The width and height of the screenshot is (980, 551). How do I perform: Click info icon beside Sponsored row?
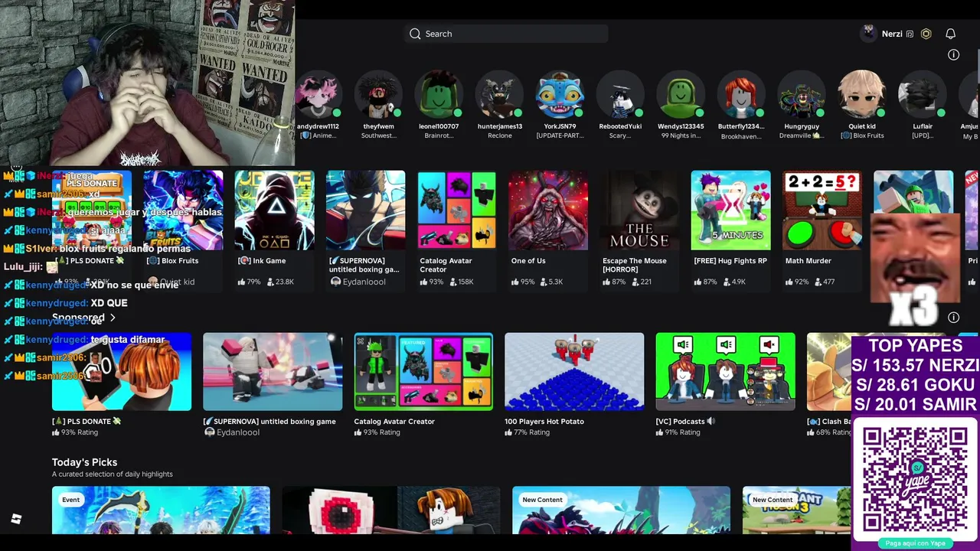click(x=953, y=318)
